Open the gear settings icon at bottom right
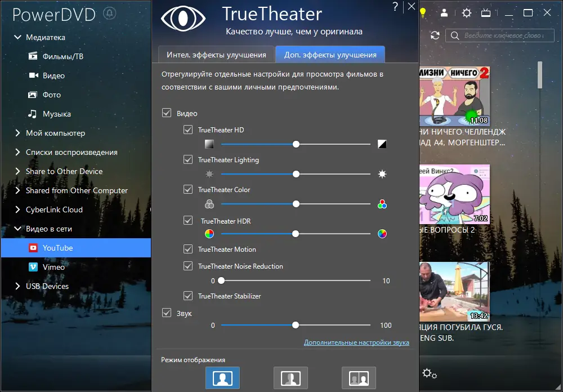The height and width of the screenshot is (392, 563). coord(430,373)
